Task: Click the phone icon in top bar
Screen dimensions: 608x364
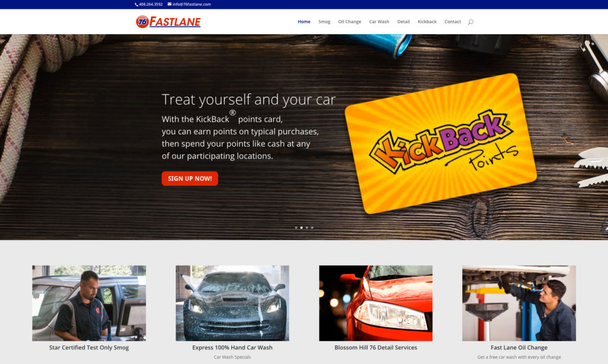Action: [x=136, y=5]
